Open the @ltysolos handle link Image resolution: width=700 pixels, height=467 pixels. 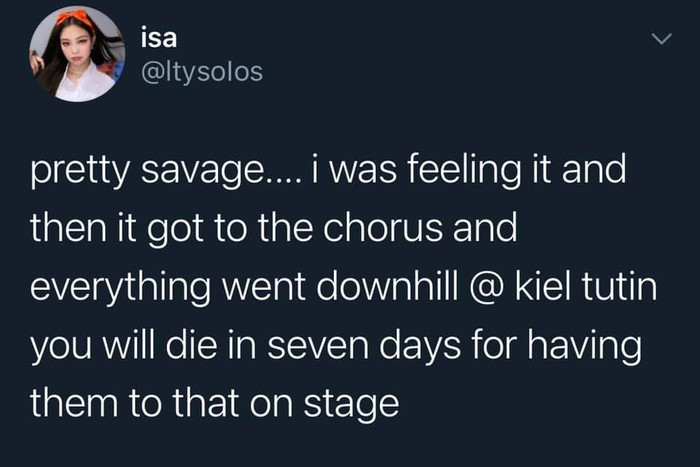[x=203, y=73]
